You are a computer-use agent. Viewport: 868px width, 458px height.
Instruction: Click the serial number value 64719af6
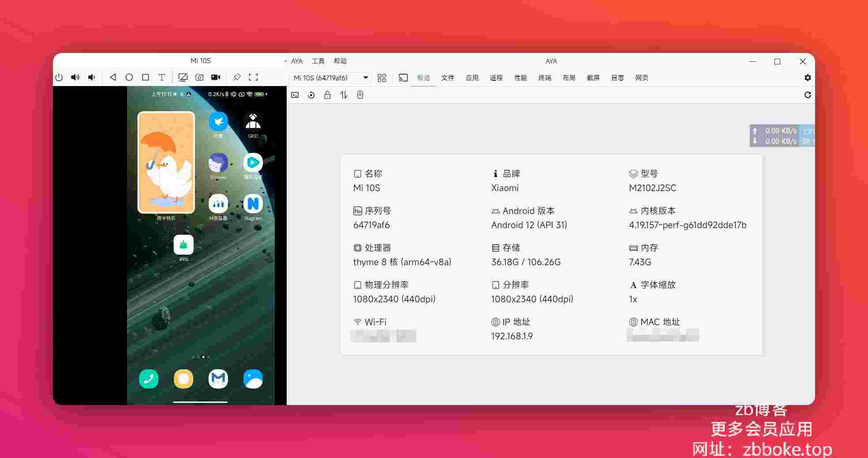(371, 225)
